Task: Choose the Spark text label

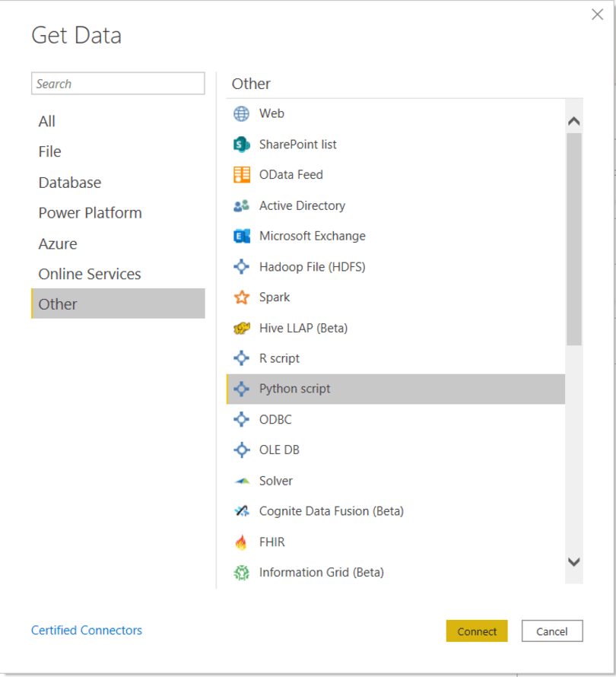Action: [275, 297]
